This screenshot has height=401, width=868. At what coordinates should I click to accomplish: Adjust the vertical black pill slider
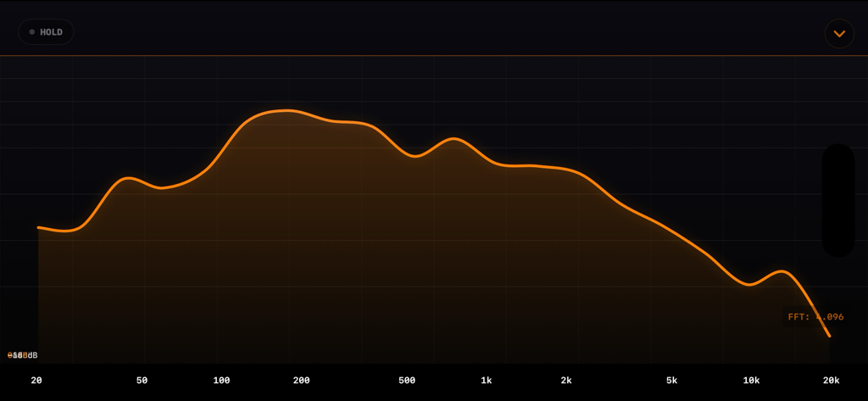pos(838,200)
